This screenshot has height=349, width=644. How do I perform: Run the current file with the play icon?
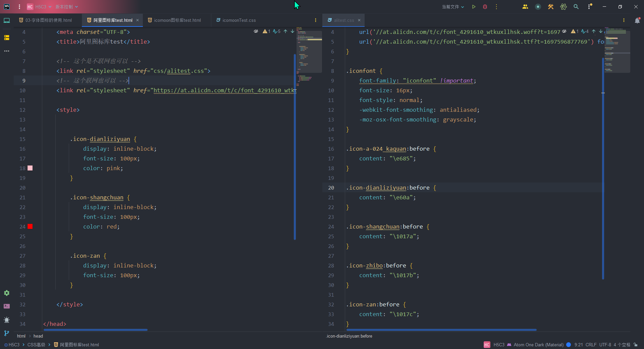click(474, 7)
